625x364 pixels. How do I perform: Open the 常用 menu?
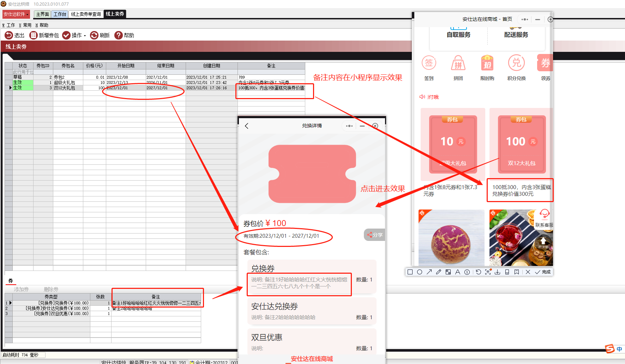point(25,25)
